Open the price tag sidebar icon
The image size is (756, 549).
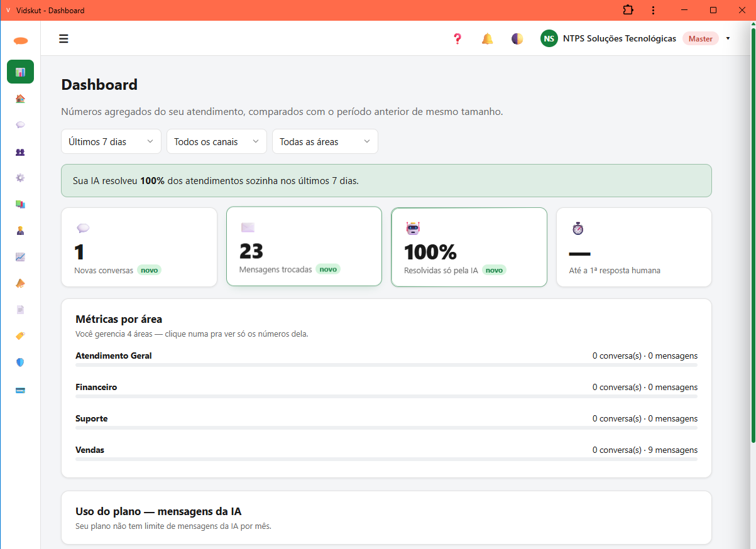(x=20, y=336)
